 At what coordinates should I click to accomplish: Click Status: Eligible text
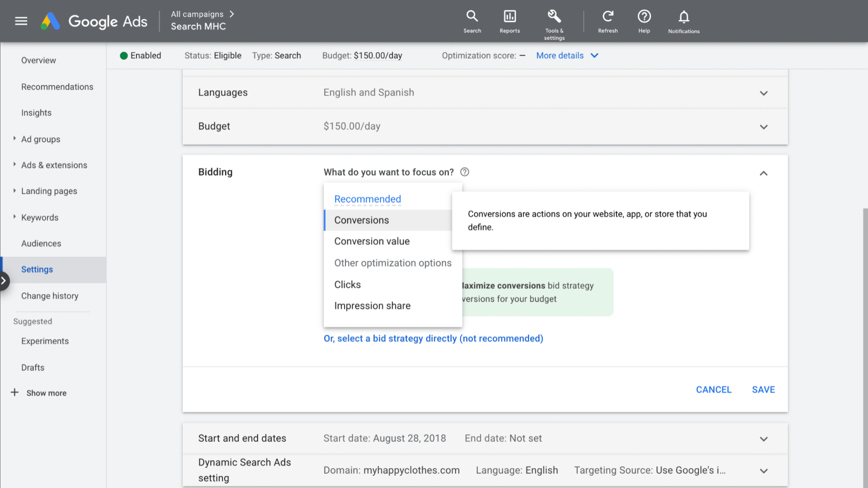coord(212,56)
